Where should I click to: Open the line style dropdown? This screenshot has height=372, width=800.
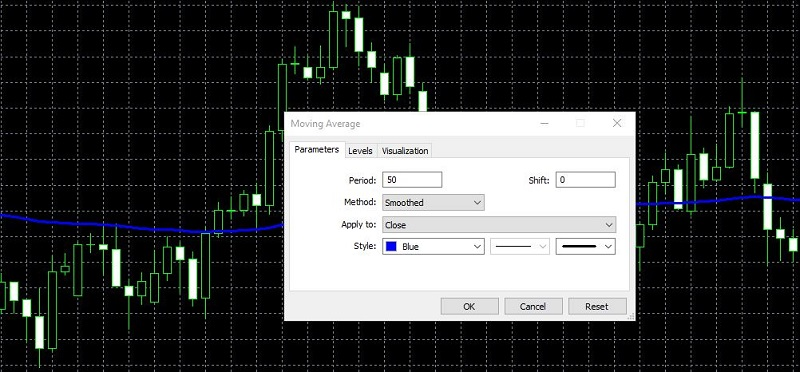[x=520, y=246]
